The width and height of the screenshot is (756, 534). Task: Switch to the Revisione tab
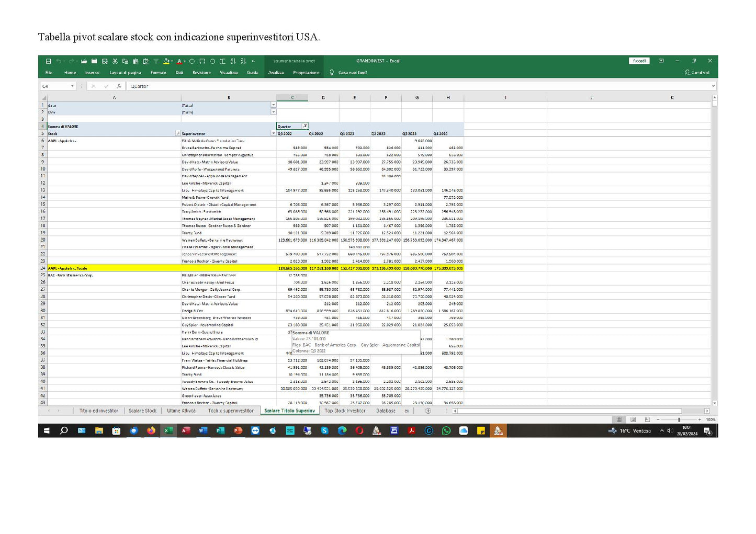point(201,73)
